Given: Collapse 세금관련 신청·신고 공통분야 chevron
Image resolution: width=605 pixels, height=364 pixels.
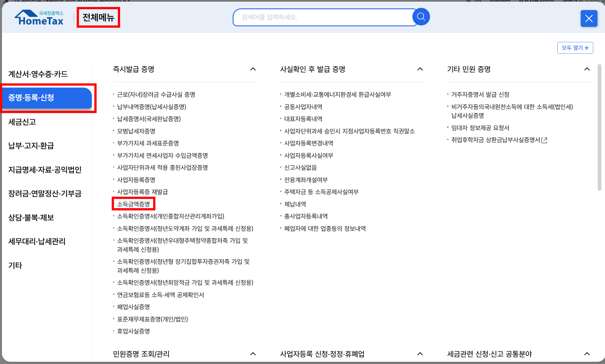Looking at the screenshot, I should tap(587, 354).
